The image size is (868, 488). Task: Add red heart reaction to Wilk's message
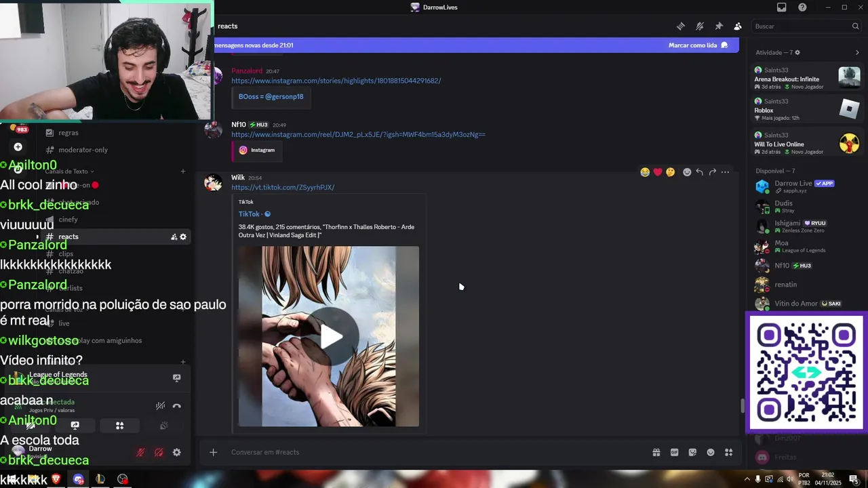tap(658, 172)
